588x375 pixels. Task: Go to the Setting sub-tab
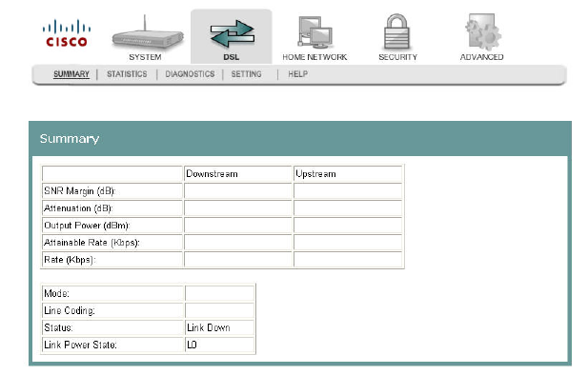246,74
